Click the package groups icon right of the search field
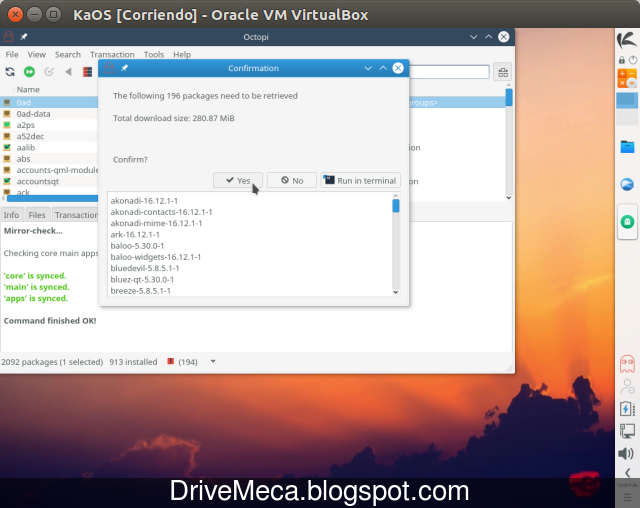Image resolution: width=640 pixels, height=508 pixels. (x=503, y=73)
